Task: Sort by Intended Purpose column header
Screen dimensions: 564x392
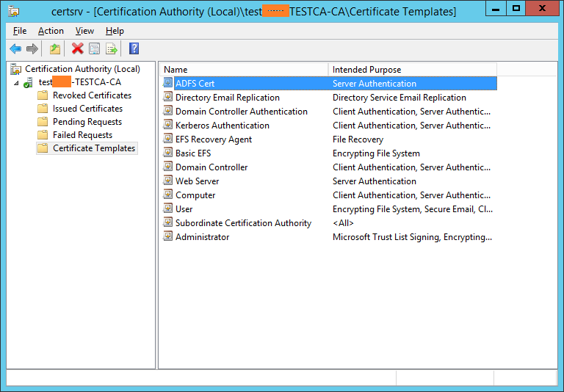Action: [x=411, y=70]
